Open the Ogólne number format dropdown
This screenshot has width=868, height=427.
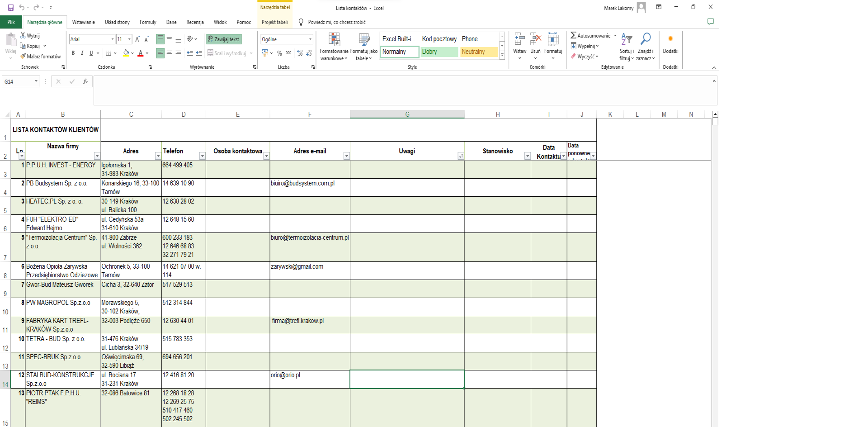pyautogui.click(x=310, y=39)
